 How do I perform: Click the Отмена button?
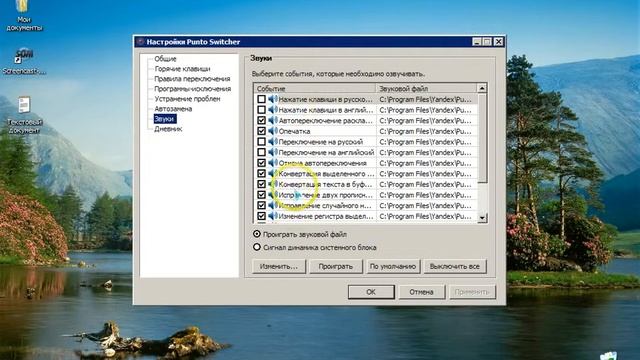pyautogui.click(x=422, y=292)
